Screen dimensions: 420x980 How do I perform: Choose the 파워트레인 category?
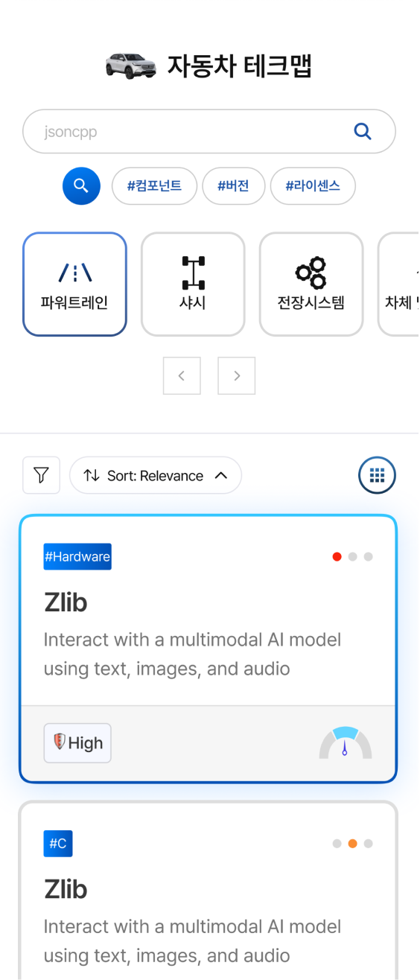(x=75, y=284)
